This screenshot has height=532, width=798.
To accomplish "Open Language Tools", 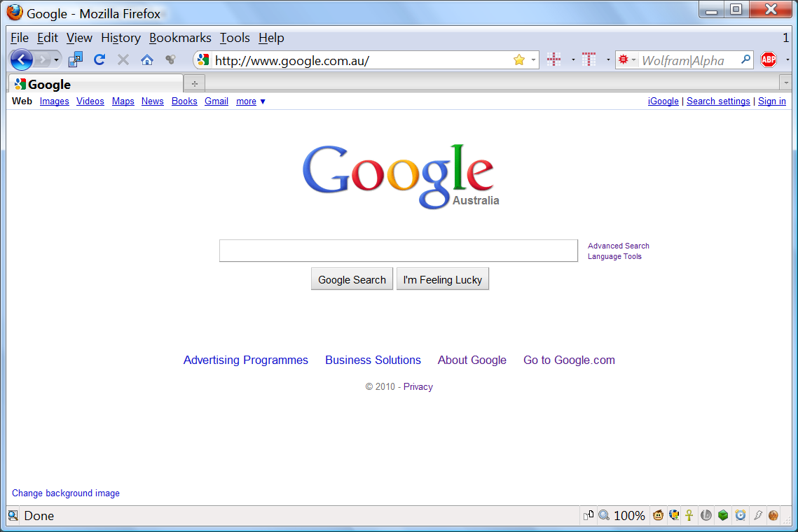I will coord(614,256).
